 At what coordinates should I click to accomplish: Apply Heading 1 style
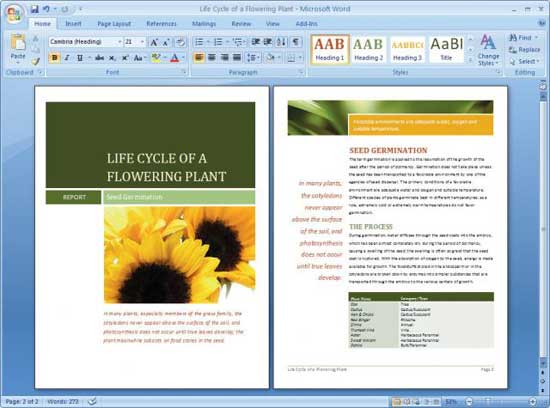pyautogui.click(x=329, y=49)
